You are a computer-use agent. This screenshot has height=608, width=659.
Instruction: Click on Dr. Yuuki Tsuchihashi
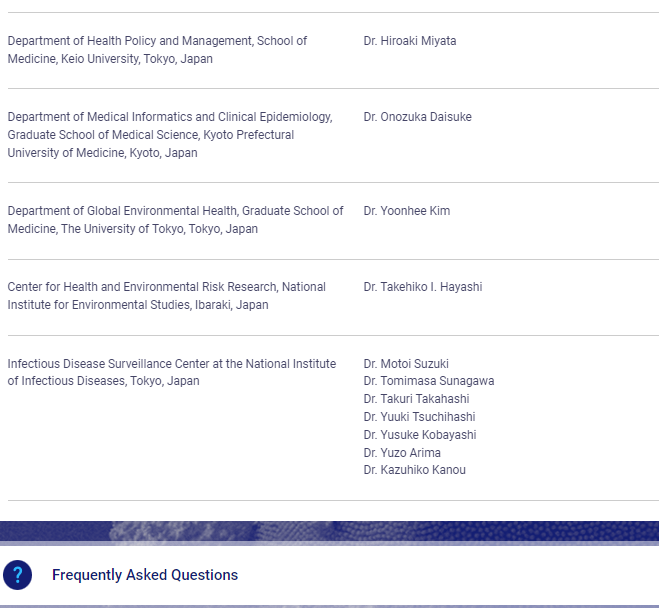[419, 417]
